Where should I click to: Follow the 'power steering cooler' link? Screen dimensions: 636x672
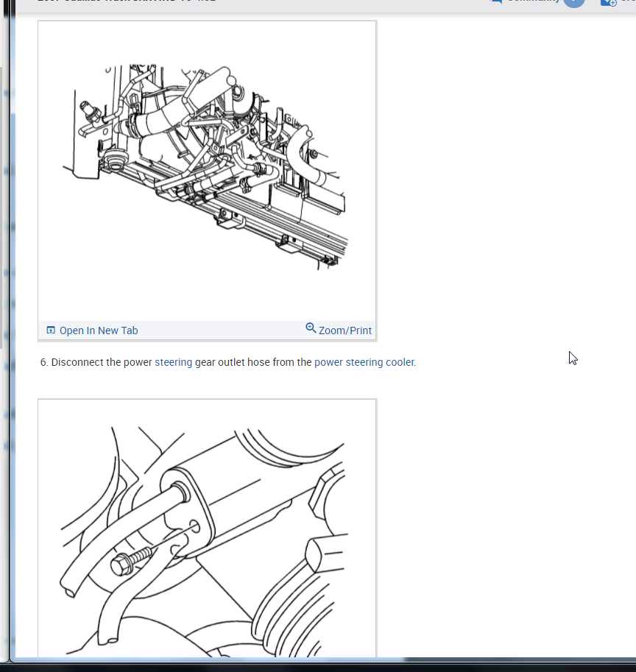[364, 362]
